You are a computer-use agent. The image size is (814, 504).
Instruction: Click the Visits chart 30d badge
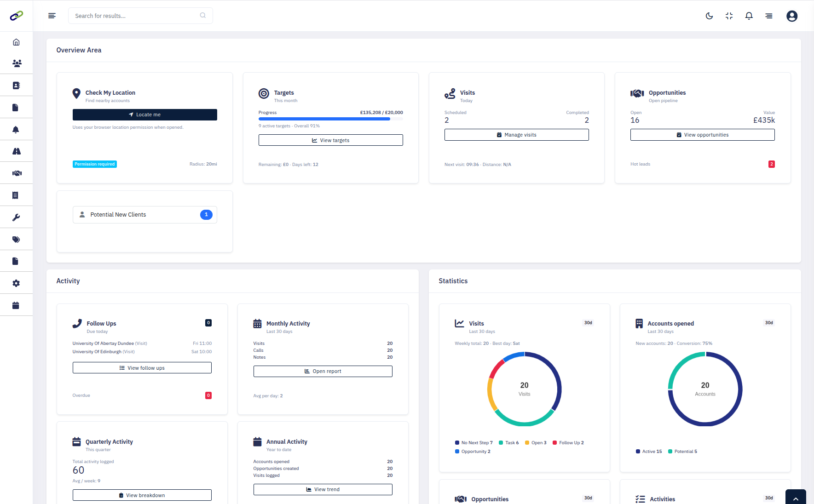pos(588,323)
